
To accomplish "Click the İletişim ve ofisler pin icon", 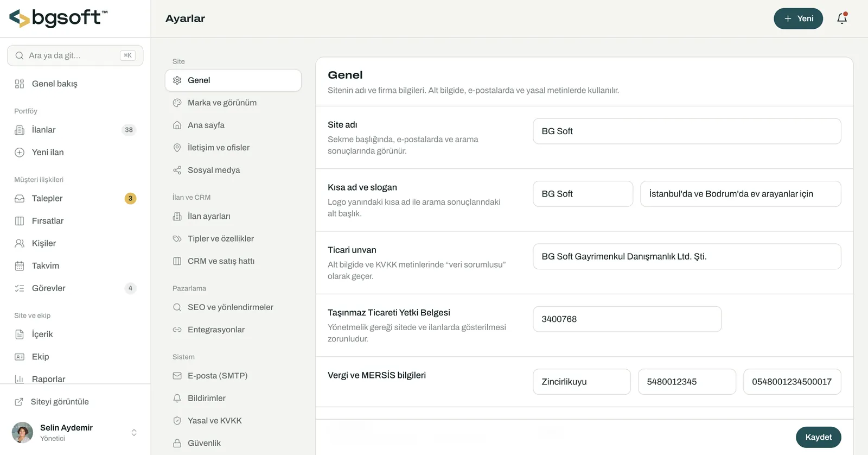I will pyautogui.click(x=177, y=148).
